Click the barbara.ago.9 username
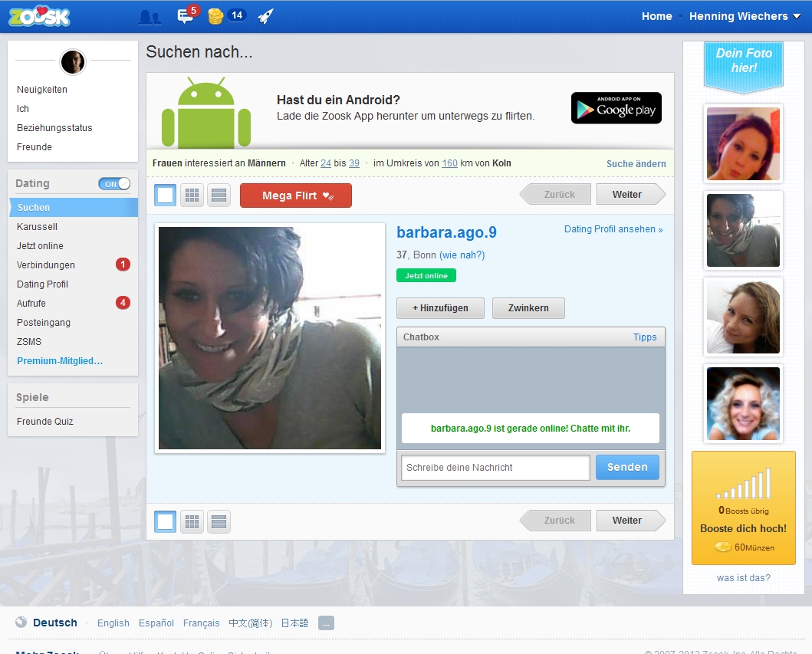Viewport: 812px width, 654px height. pos(446,232)
